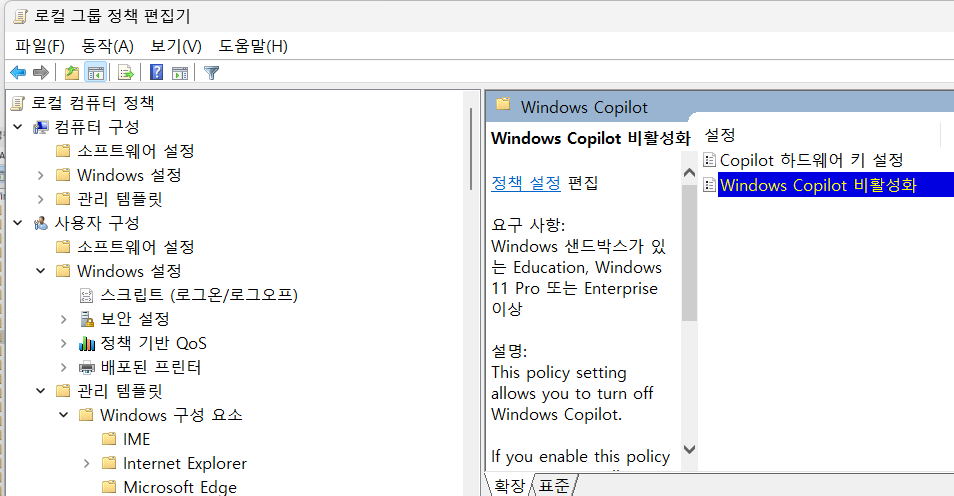Collapse Windows 설정 under 사용자 구성
The width and height of the screenshot is (954, 496).
click(41, 271)
